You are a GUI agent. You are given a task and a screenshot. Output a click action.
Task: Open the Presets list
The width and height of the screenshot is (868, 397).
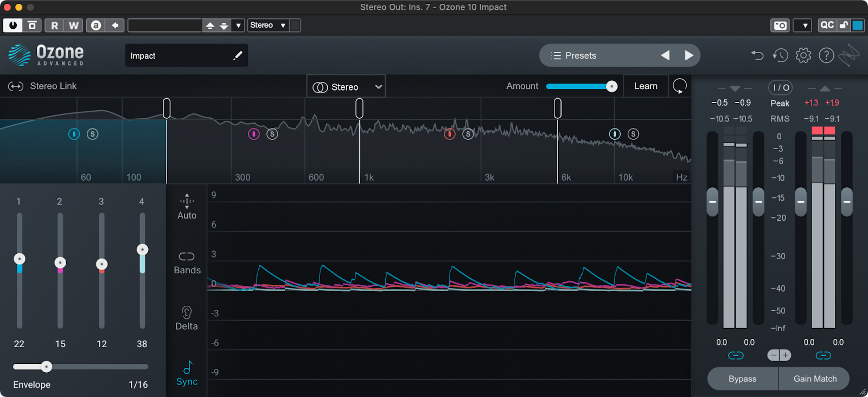574,56
